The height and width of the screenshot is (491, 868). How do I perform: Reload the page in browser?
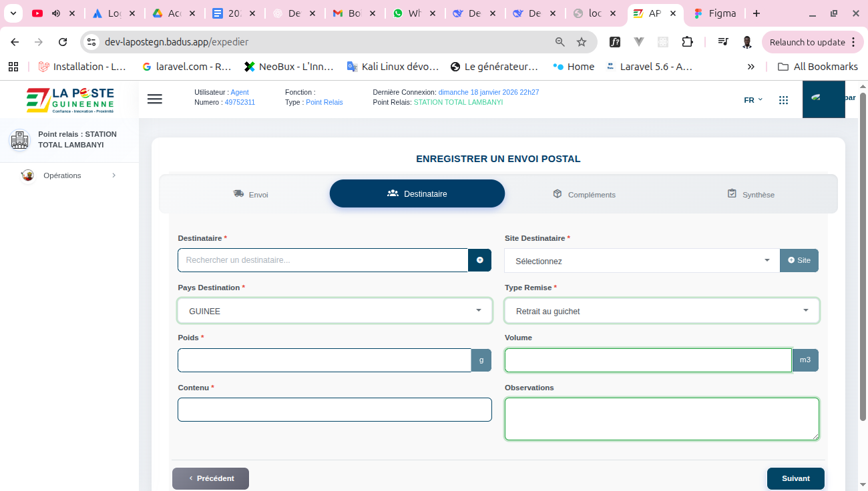pos(63,42)
